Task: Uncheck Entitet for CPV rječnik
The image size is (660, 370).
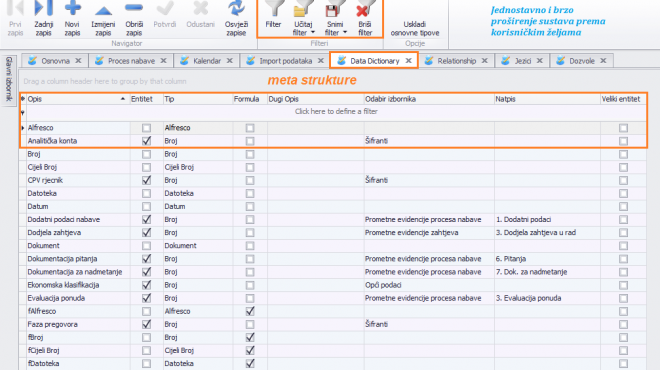Action: pos(146,180)
